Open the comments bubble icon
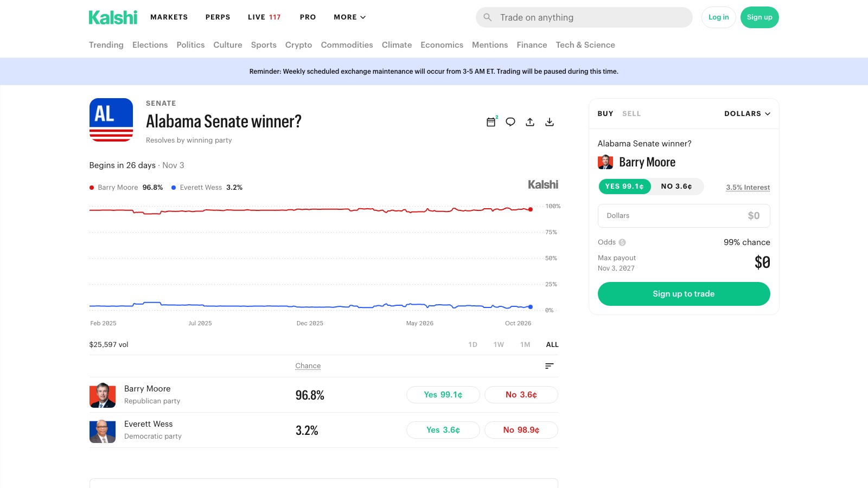The image size is (868, 488). (510, 122)
